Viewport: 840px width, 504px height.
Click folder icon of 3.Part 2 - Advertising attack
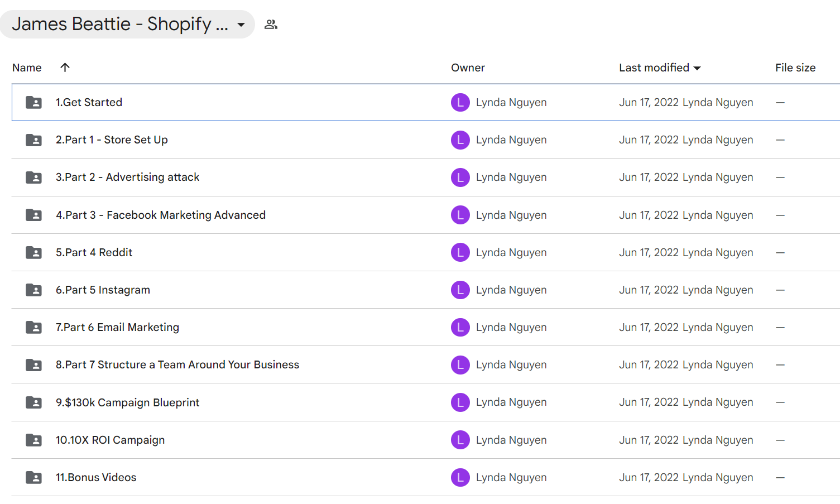tap(33, 177)
